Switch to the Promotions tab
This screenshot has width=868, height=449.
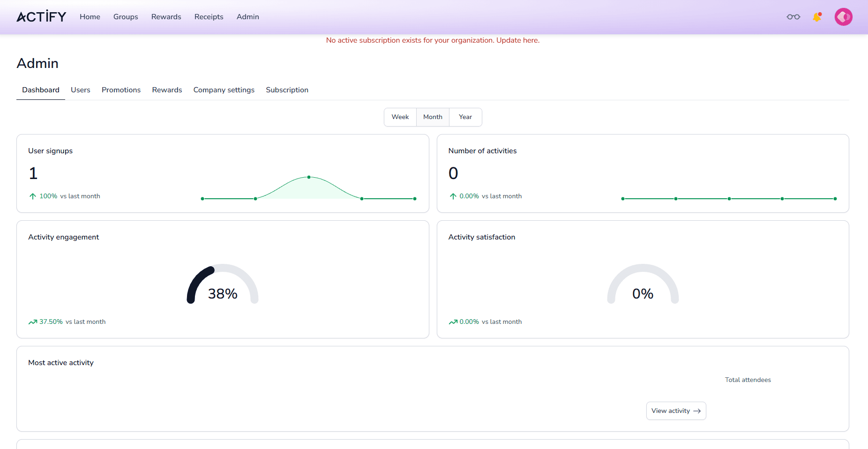pos(121,90)
